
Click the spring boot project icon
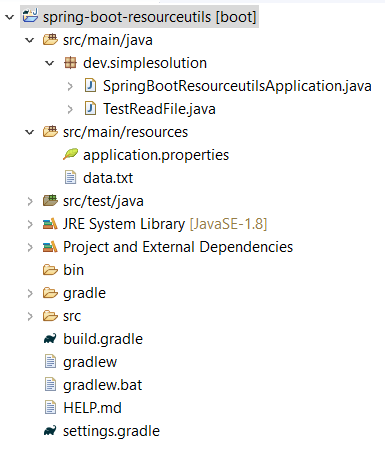30,15
